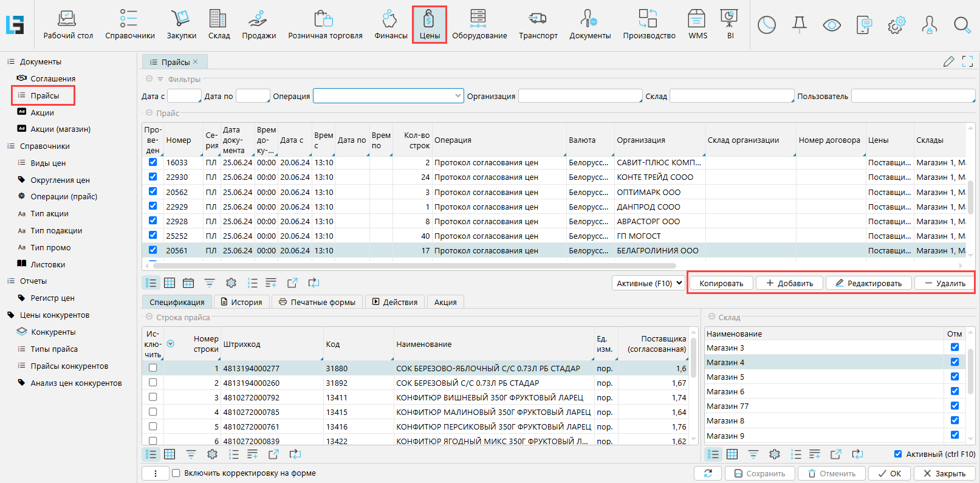Close the Прайсы tab
The width and height of the screenshot is (980, 483).
click(x=196, y=62)
